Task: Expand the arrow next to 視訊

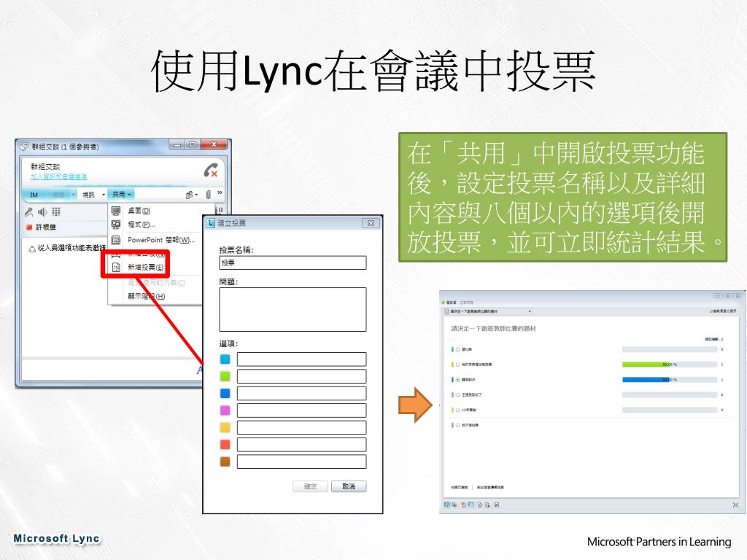Action: 104,195
